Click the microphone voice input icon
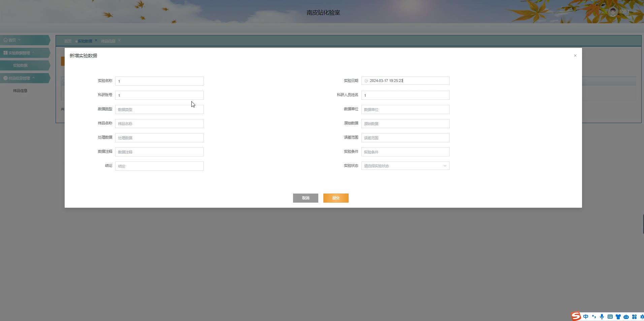This screenshot has height=321, width=644. pos(602,317)
